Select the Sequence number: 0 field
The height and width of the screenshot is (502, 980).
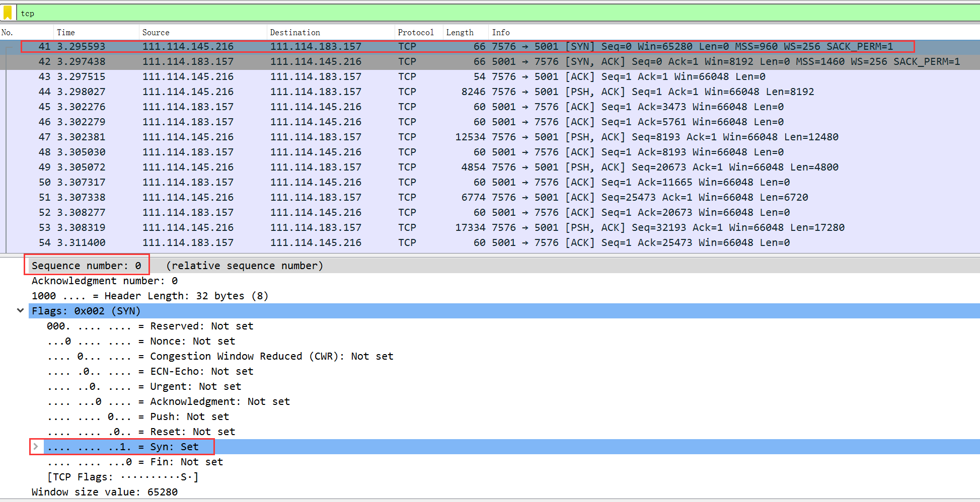tap(86, 265)
